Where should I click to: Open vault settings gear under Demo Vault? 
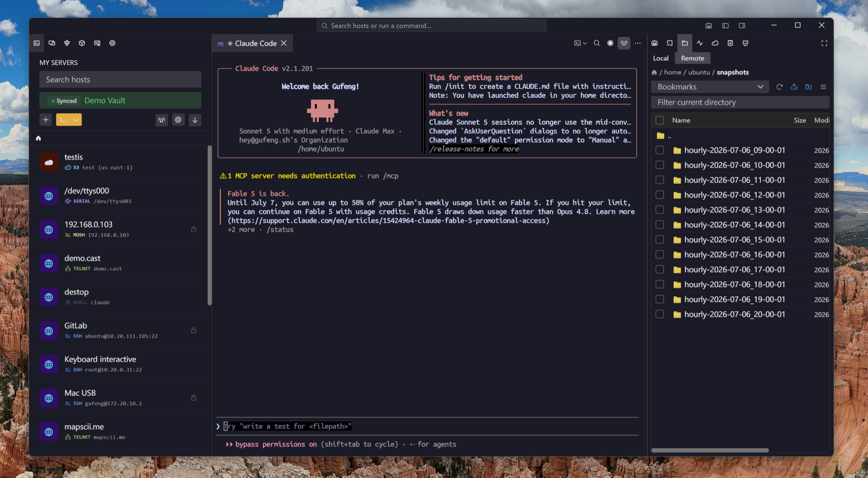178,120
